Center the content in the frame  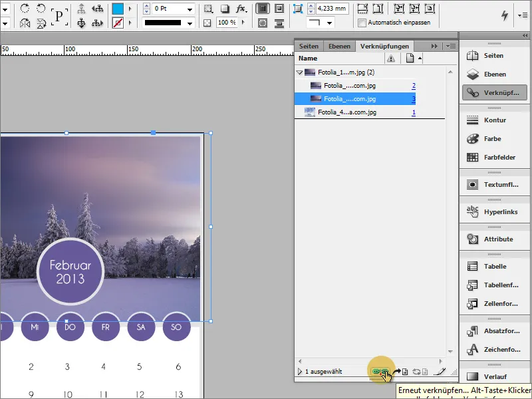pos(430,8)
